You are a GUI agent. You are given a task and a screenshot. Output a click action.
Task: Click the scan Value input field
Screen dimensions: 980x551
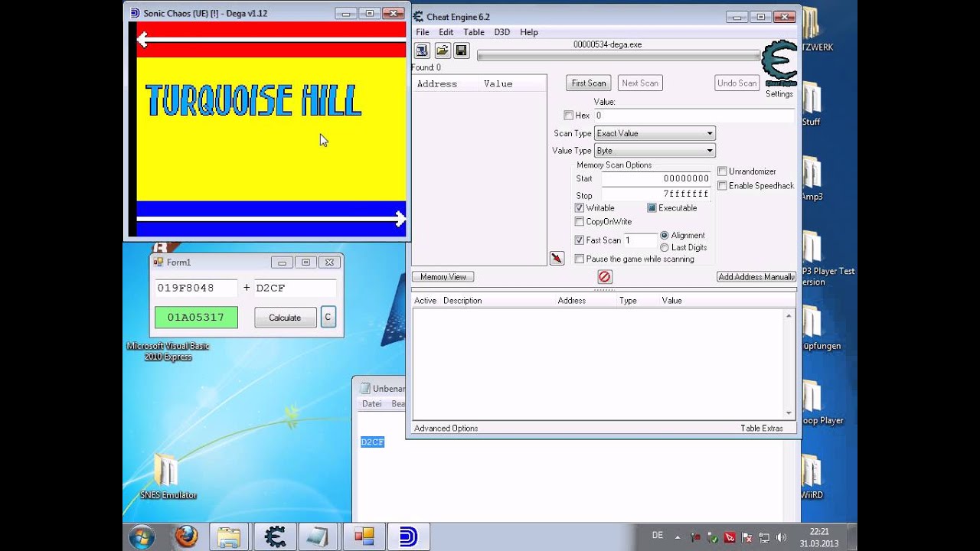[x=694, y=116]
